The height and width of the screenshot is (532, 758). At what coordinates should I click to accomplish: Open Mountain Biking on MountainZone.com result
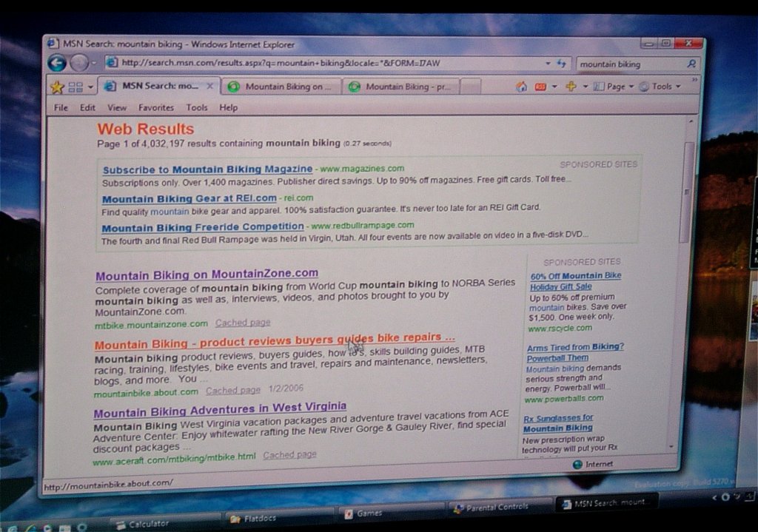[x=207, y=274]
